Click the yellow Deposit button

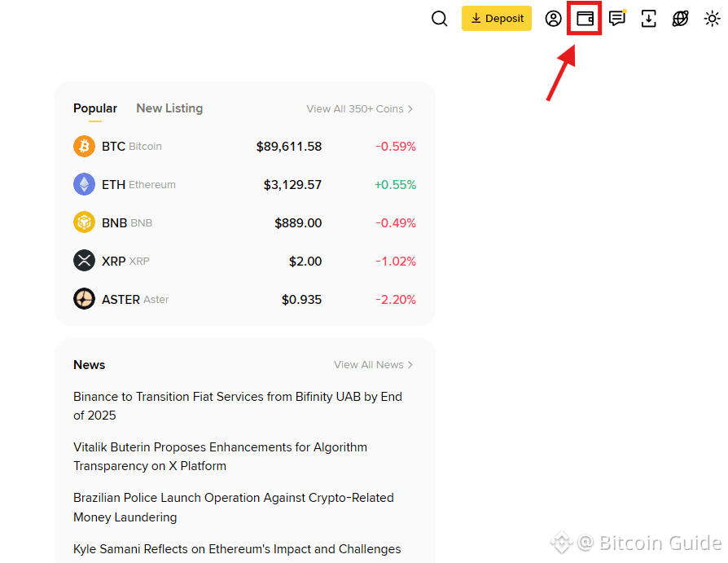click(x=496, y=19)
